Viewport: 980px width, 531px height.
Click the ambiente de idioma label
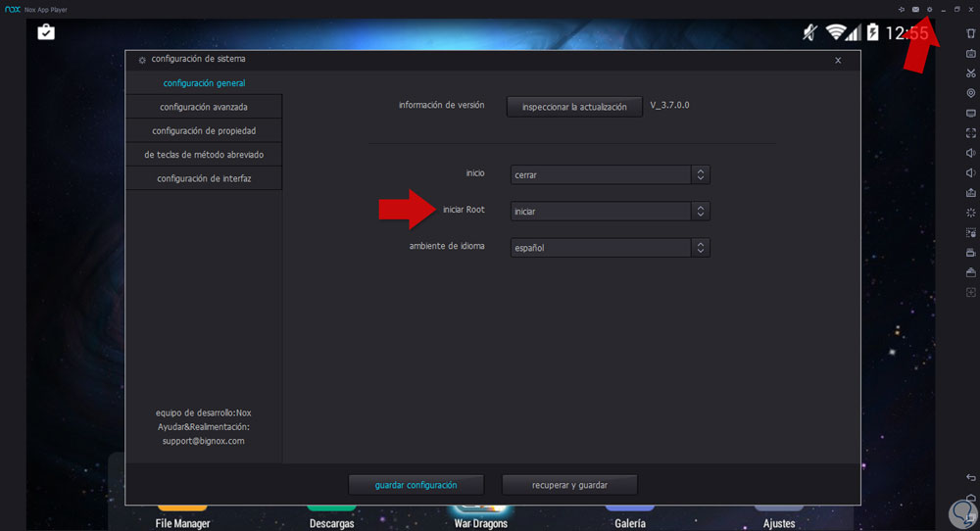(x=447, y=246)
